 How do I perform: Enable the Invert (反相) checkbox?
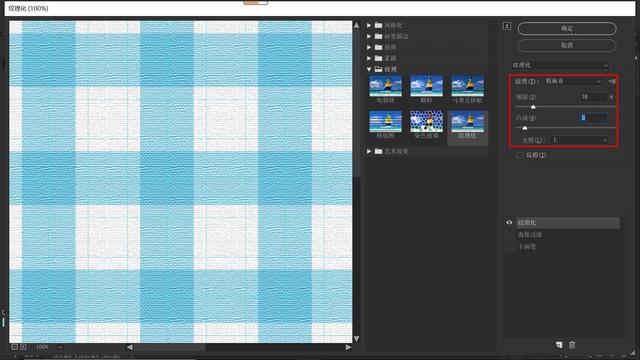[520, 155]
